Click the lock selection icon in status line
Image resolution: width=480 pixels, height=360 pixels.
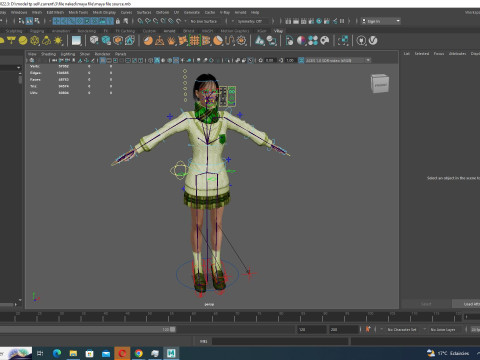click(x=117, y=21)
